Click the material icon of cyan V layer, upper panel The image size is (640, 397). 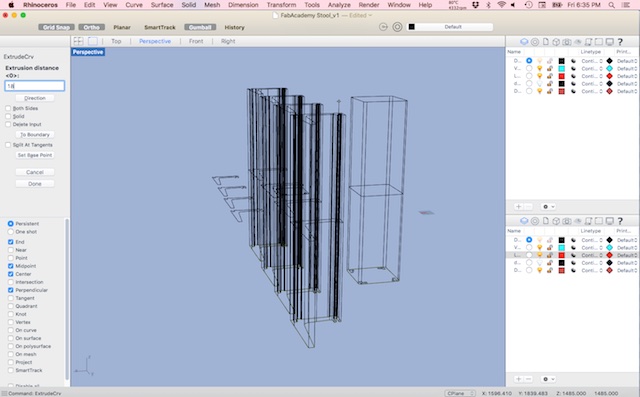click(x=573, y=69)
